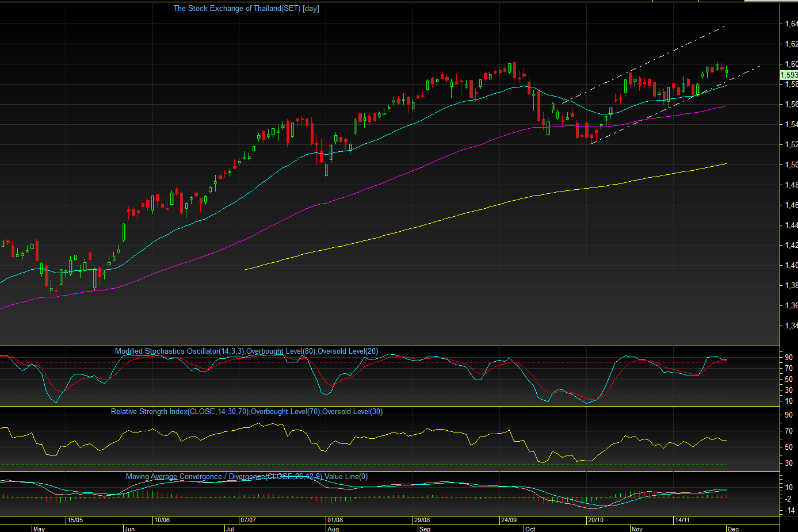Viewport: 798px width, 532px height.
Task: Click the 10 level on the Stochastics scale
Action: point(789,401)
